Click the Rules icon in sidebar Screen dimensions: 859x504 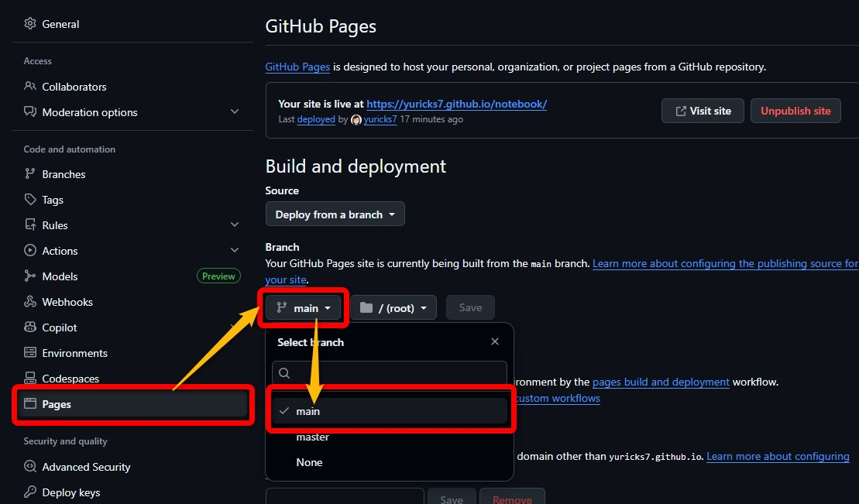(30, 225)
